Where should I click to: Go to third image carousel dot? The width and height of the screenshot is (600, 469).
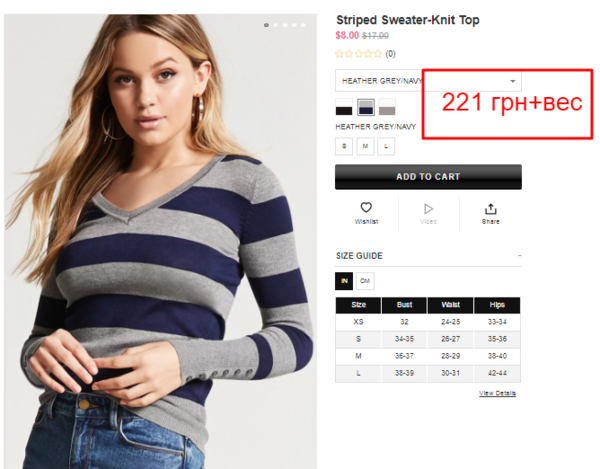[x=285, y=25]
